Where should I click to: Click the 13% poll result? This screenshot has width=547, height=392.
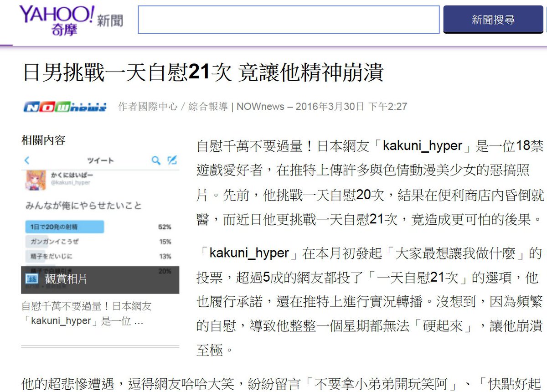pos(165,256)
